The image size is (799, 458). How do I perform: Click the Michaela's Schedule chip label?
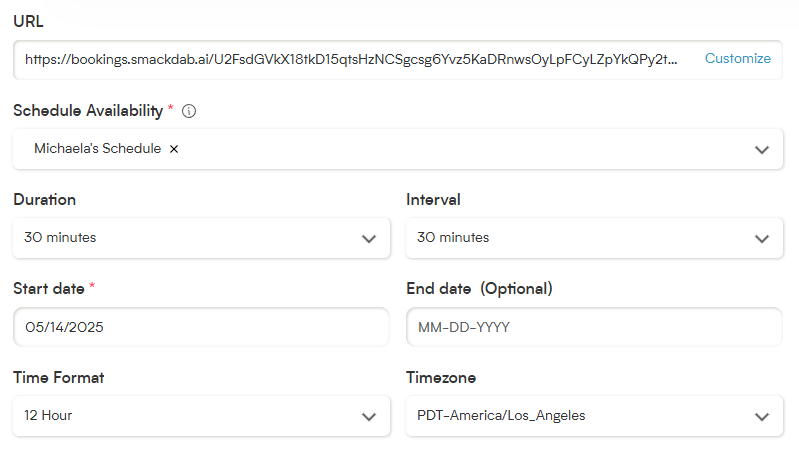tap(97, 148)
